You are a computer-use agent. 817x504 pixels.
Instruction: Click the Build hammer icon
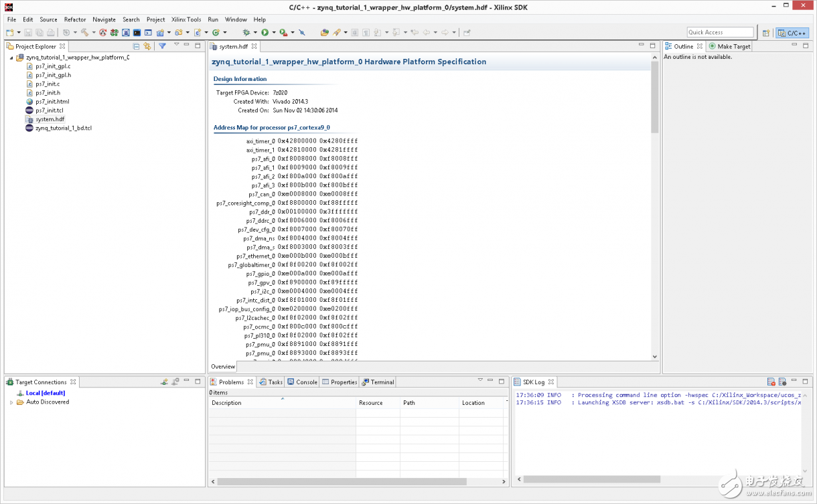click(x=84, y=32)
